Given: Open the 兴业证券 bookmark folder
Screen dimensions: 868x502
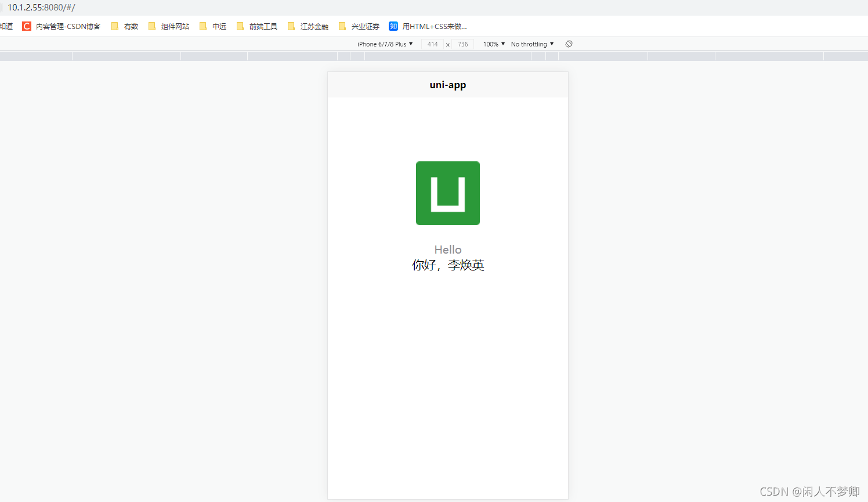Looking at the screenshot, I should pos(359,26).
